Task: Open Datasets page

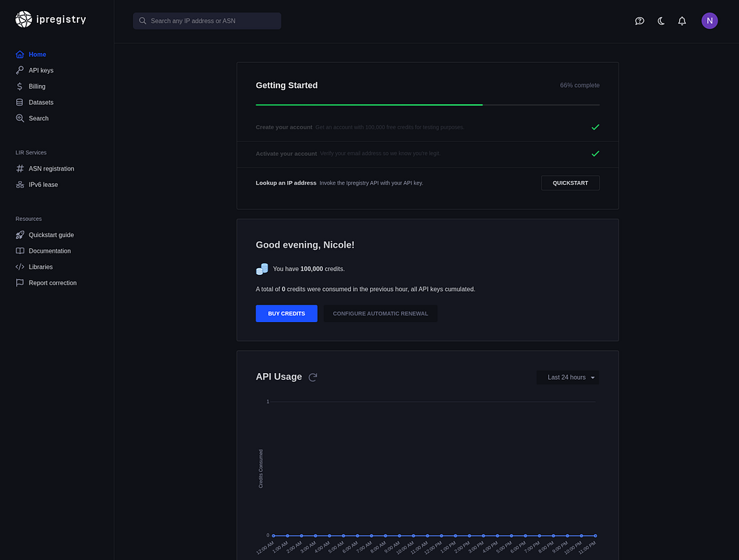Action: [41, 102]
